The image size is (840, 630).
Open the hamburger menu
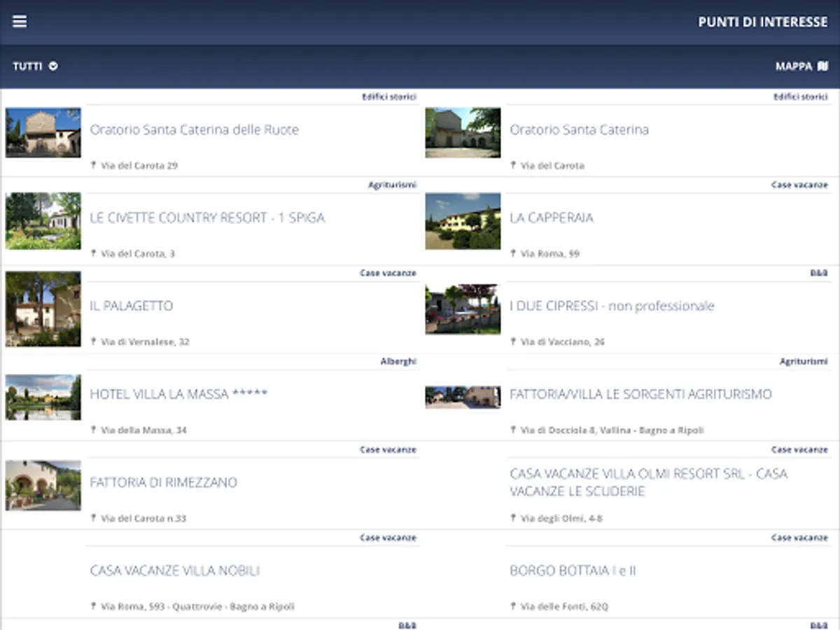click(20, 22)
